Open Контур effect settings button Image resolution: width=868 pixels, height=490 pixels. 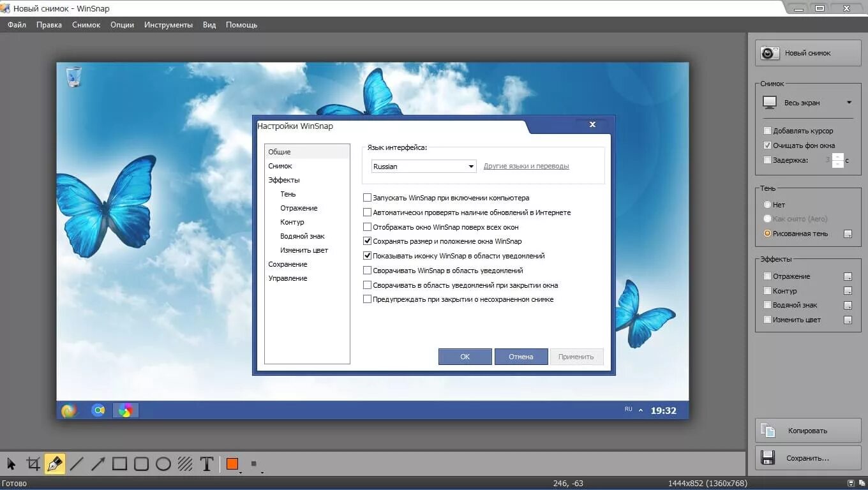[x=848, y=292]
